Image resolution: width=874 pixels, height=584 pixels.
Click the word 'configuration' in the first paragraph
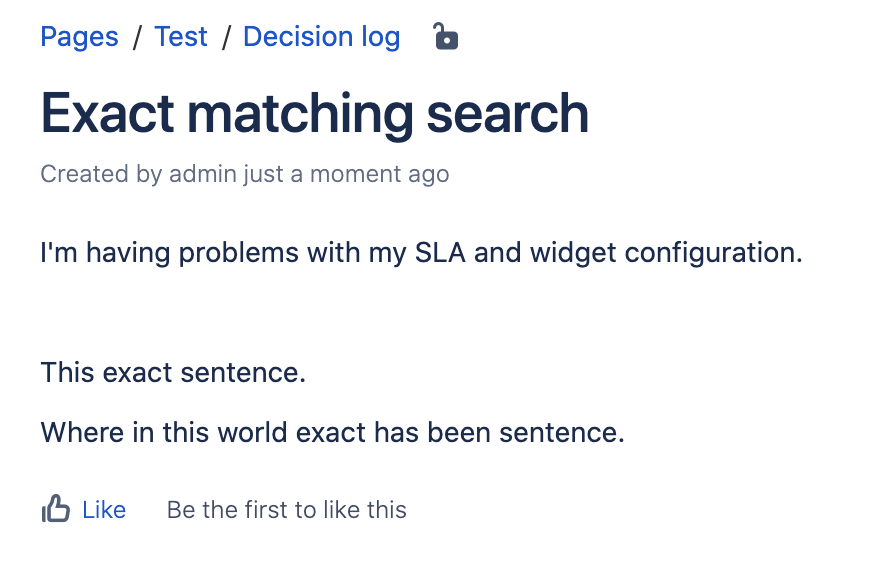coord(713,254)
